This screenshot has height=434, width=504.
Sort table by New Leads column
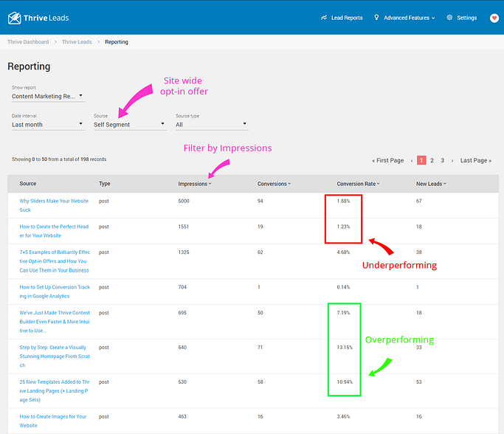tap(431, 184)
